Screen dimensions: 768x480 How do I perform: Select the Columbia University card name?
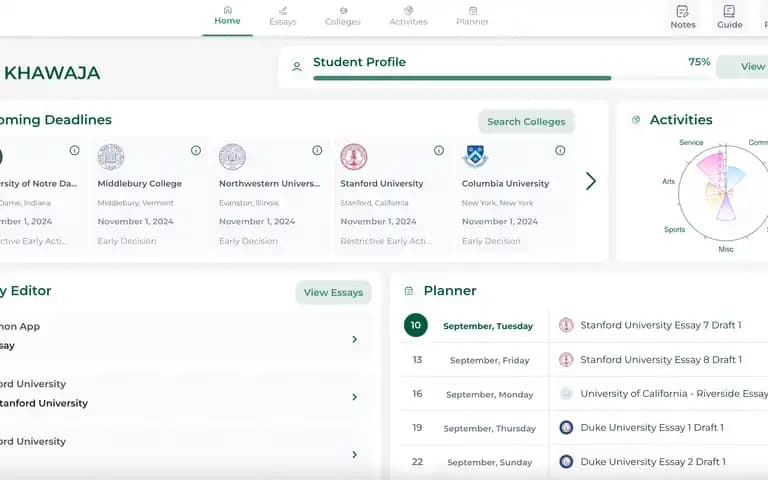click(x=505, y=184)
